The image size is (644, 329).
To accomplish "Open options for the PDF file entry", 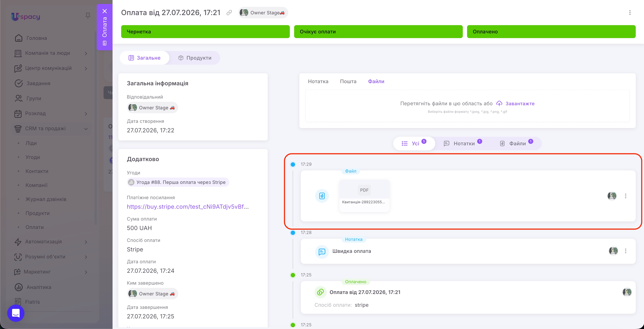I will (625, 196).
